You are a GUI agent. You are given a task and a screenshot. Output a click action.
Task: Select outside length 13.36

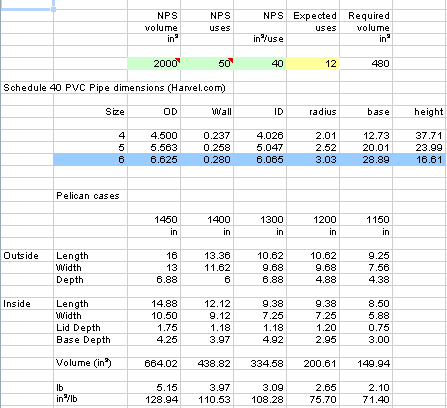click(x=217, y=256)
